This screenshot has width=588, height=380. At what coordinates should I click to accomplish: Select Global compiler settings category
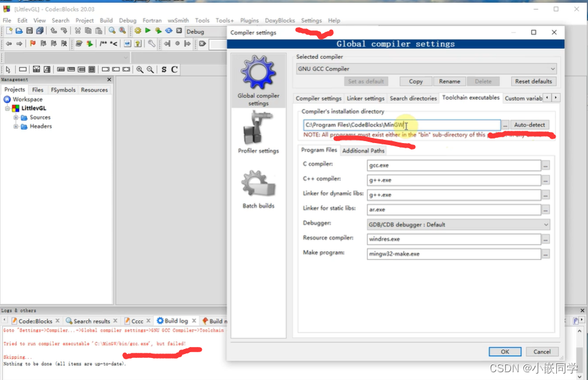(258, 80)
